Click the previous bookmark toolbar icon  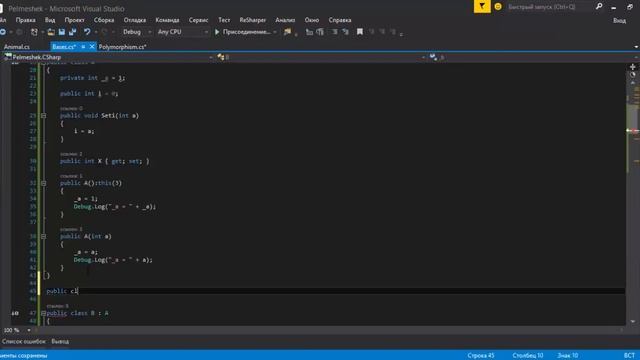pyautogui.click(x=371, y=32)
